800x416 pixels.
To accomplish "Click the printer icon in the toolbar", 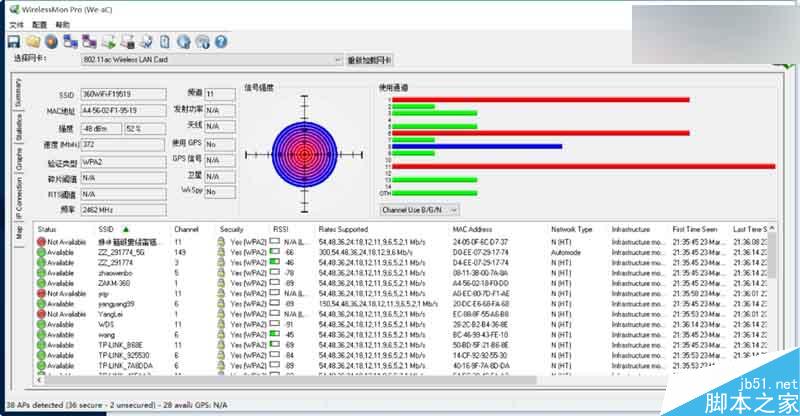I will coord(128,41).
